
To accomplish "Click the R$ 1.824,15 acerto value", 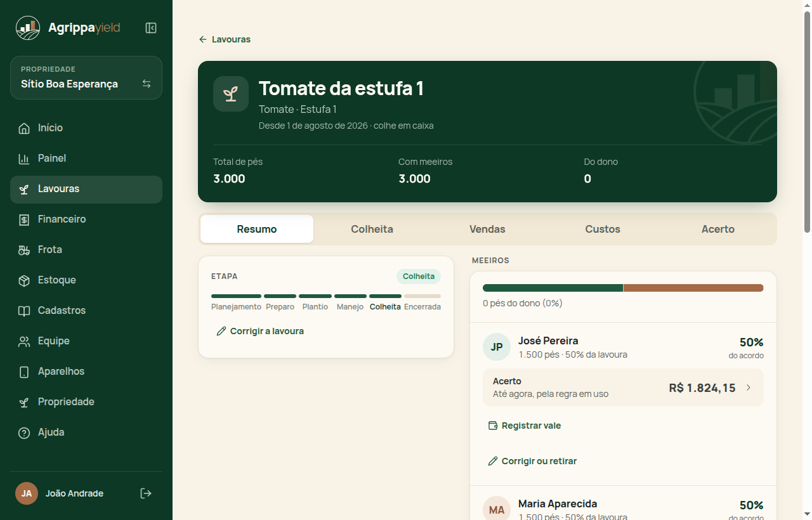I will pos(702,388).
